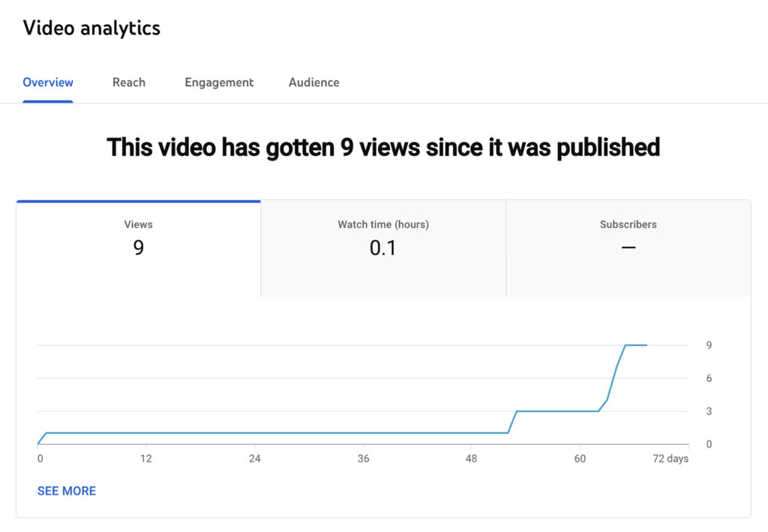
Task: Click the dash under Subscribers
Action: click(x=628, y=248)
